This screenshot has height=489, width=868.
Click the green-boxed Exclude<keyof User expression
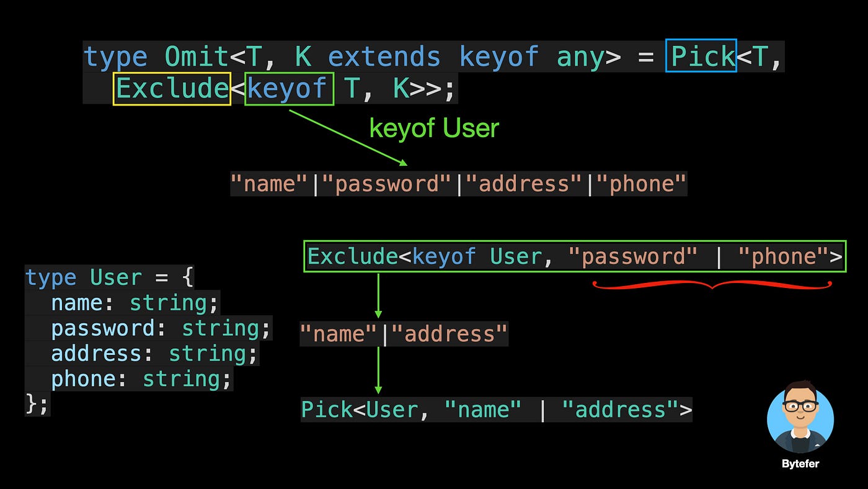(575, 256)
